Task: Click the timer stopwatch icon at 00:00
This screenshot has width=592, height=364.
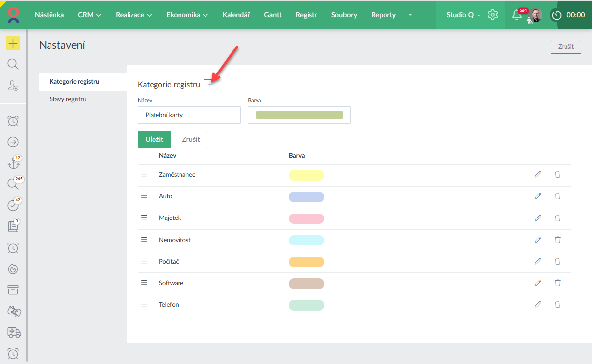Action: [556, 15]
